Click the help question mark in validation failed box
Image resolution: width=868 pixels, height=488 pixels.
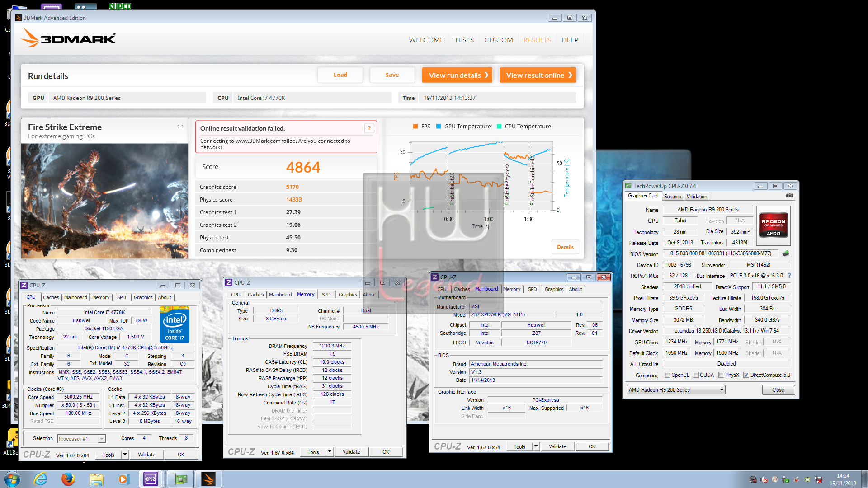[369, 128]
